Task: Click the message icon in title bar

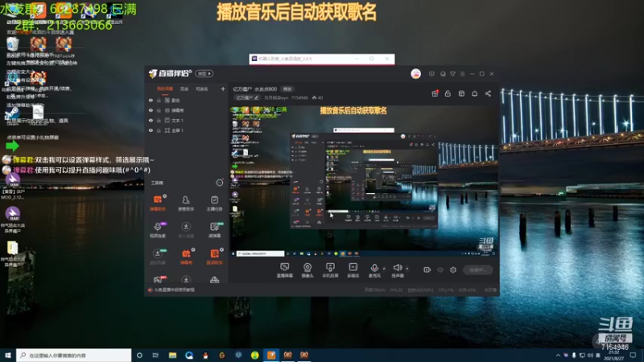Action: [x=431, y=74]
